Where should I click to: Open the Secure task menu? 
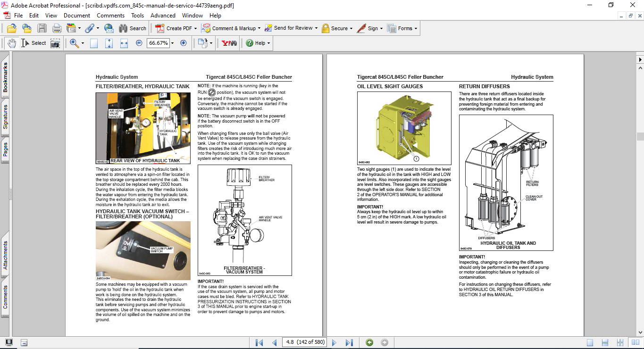click(337, 28)
